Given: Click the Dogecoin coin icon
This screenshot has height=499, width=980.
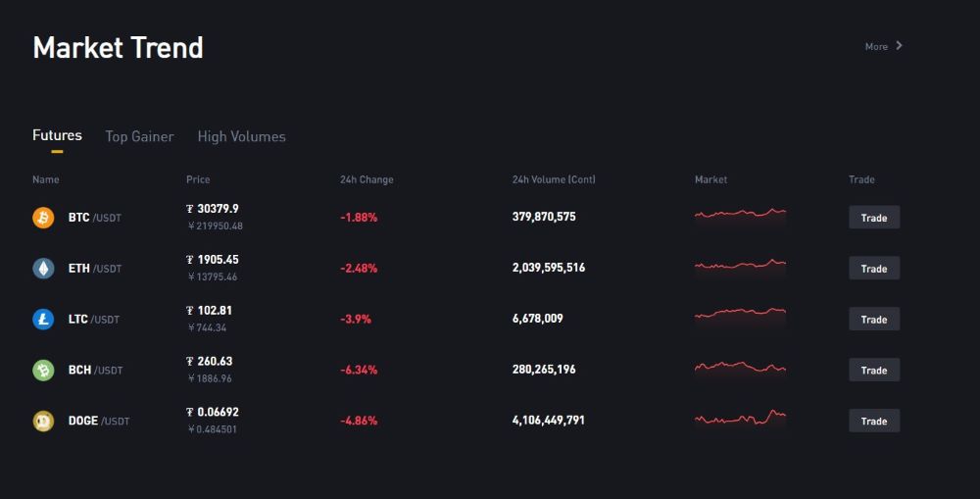Looking at the screenshot, I should point(43,422).
